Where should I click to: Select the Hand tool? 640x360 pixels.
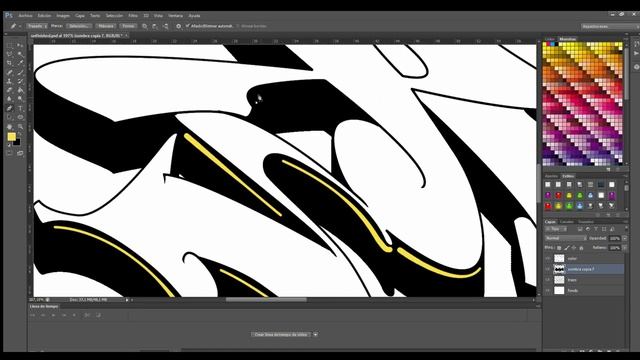(10, 127)
